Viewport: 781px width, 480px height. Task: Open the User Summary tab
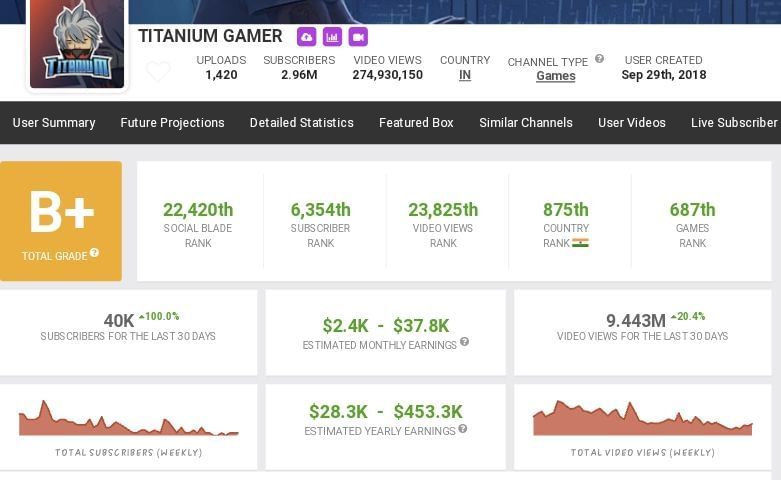pos(54,122)
